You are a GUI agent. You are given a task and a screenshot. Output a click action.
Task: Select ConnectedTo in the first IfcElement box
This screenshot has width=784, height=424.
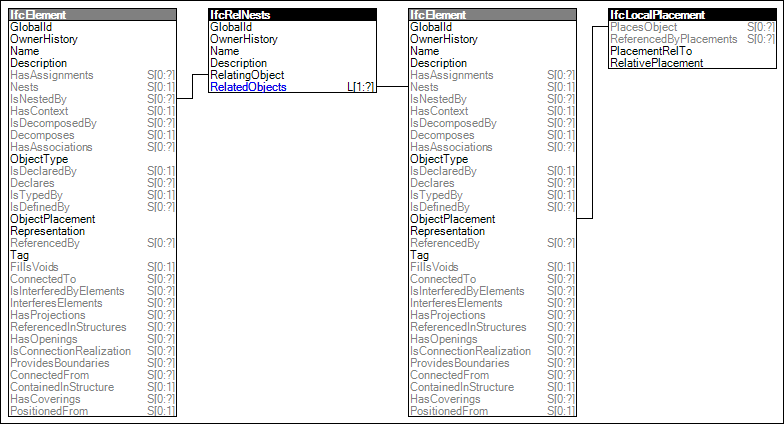pyautogui.click(x=43, y=279)
